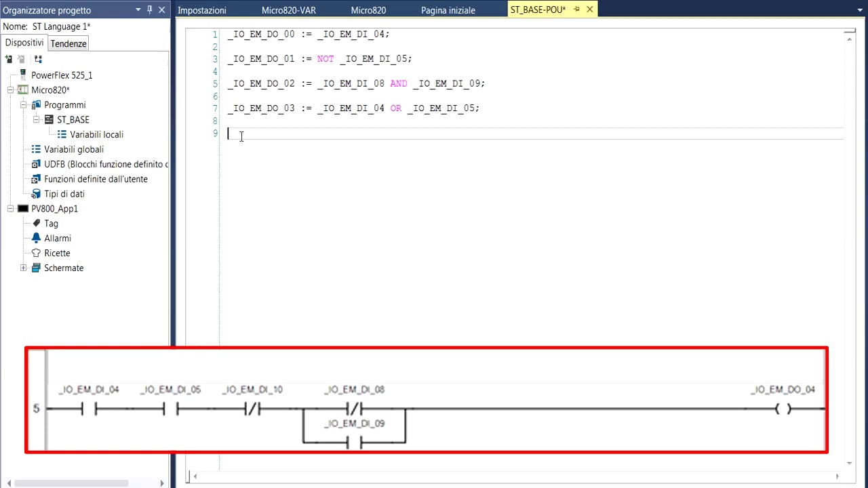Collapse the Programmi tree node
Screen dimensions: 868x488
click(24, 105)
